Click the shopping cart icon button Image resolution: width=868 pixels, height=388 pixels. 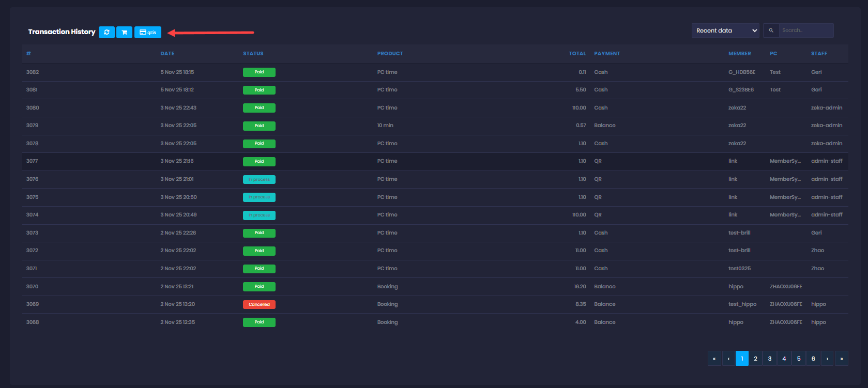coord(124,32)
